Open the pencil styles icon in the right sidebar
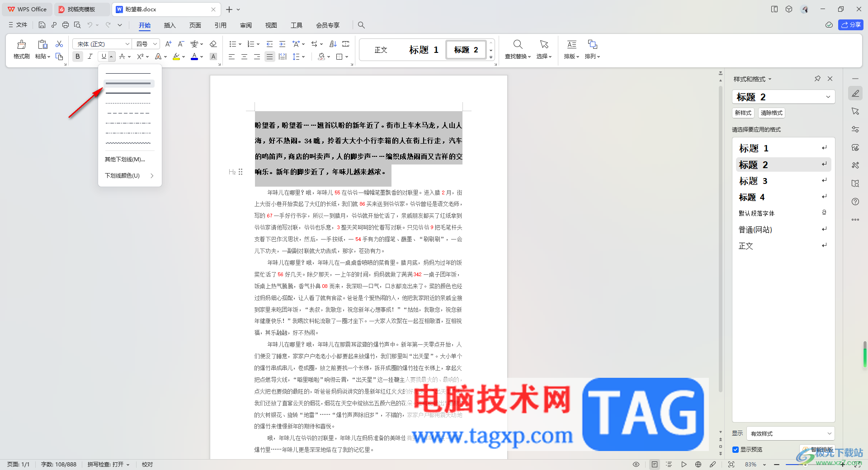Screen dimensions: 868x470 point(855,93)
